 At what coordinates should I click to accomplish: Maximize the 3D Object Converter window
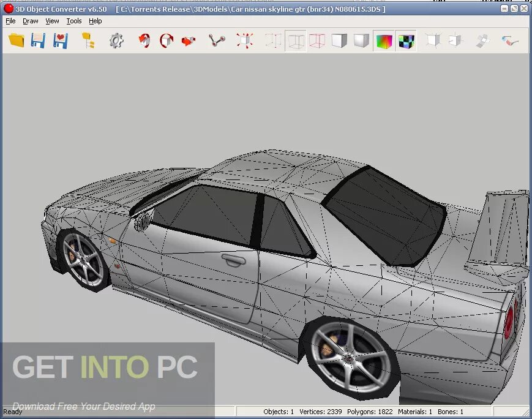pyautogui.click(x=514, y=9)
